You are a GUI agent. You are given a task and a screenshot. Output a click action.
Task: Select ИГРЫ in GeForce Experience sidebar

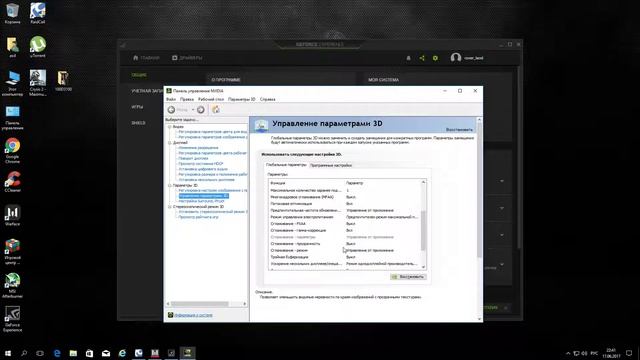[137, 107]
